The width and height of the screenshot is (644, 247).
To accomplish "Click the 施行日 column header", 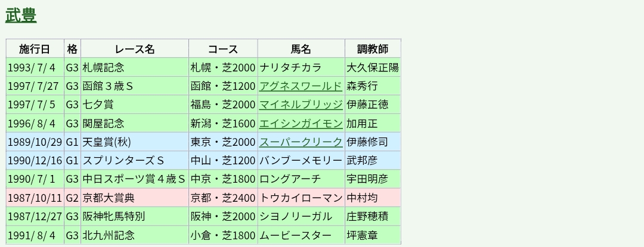I will [x=35, y=49].
